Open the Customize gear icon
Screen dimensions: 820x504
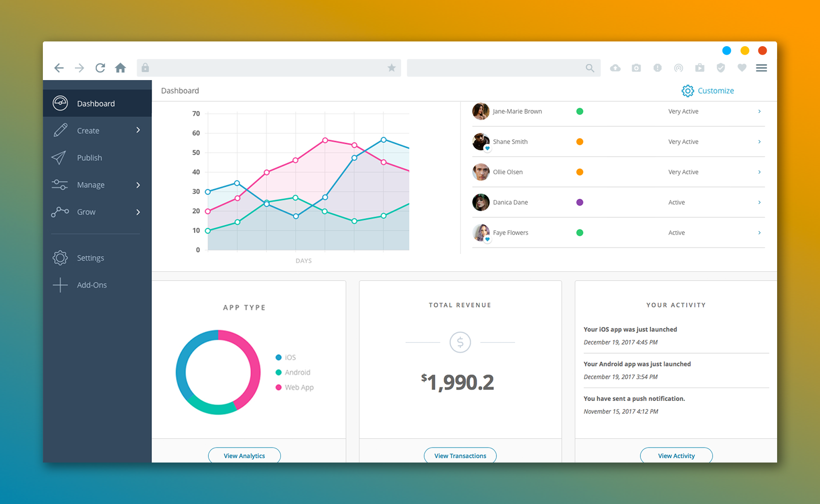coord(688,90)
